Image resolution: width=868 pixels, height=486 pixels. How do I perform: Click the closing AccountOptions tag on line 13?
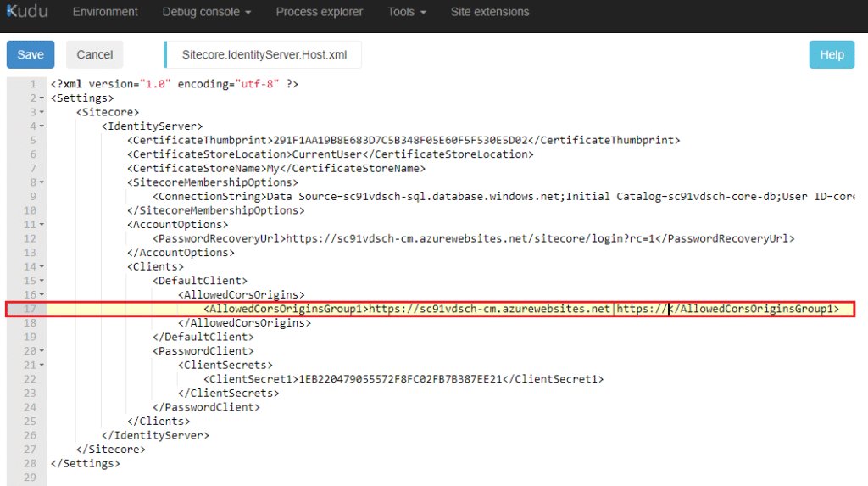click(181, 253)
